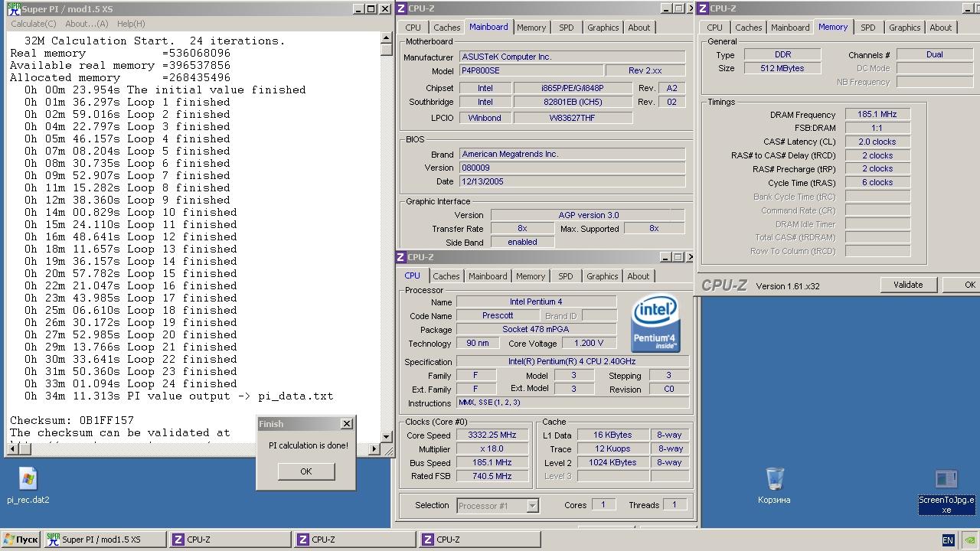Open the Calculate(C) menu in Super PI

(34, 24)
